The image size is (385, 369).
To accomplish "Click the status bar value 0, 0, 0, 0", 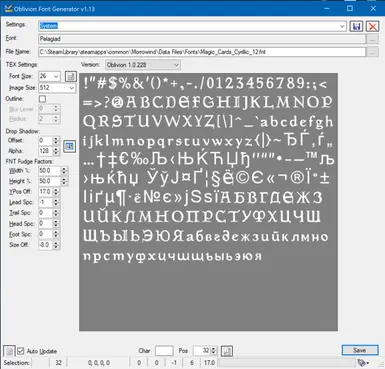I will [x=99, y=363].
